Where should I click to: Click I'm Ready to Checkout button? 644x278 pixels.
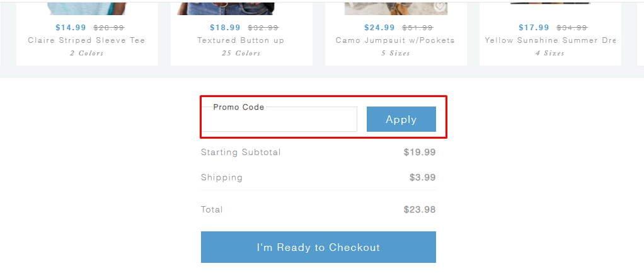tap(318, 247)
